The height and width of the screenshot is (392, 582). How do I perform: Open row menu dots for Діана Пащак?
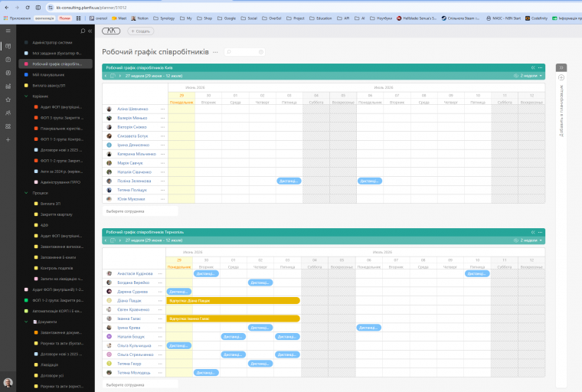(160, 301)
